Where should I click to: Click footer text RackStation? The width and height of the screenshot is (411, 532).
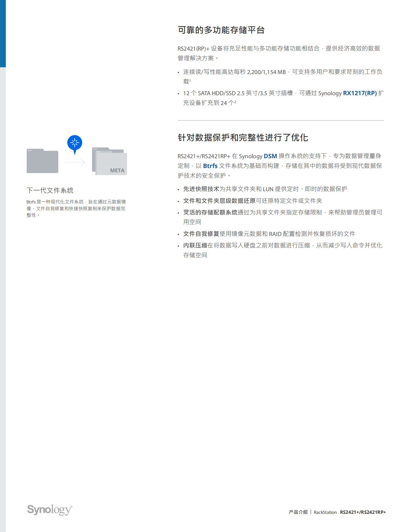pyautogui.click(x=325, y=512)
